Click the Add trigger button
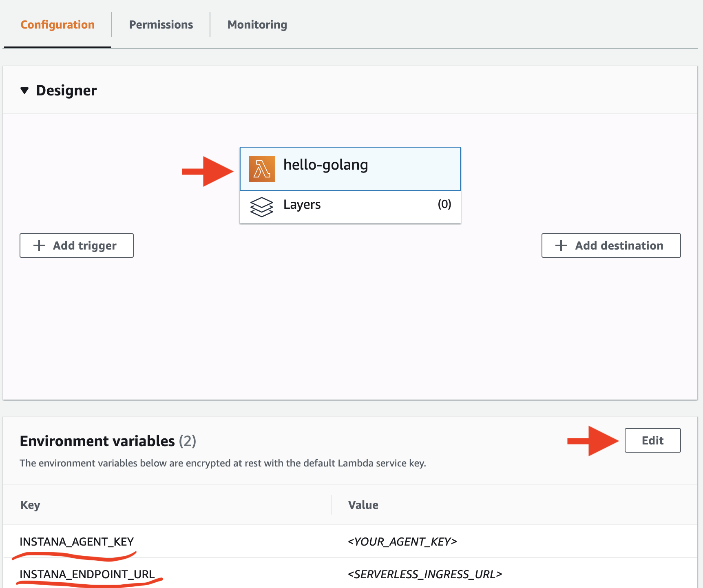 [x=76, y=245]
